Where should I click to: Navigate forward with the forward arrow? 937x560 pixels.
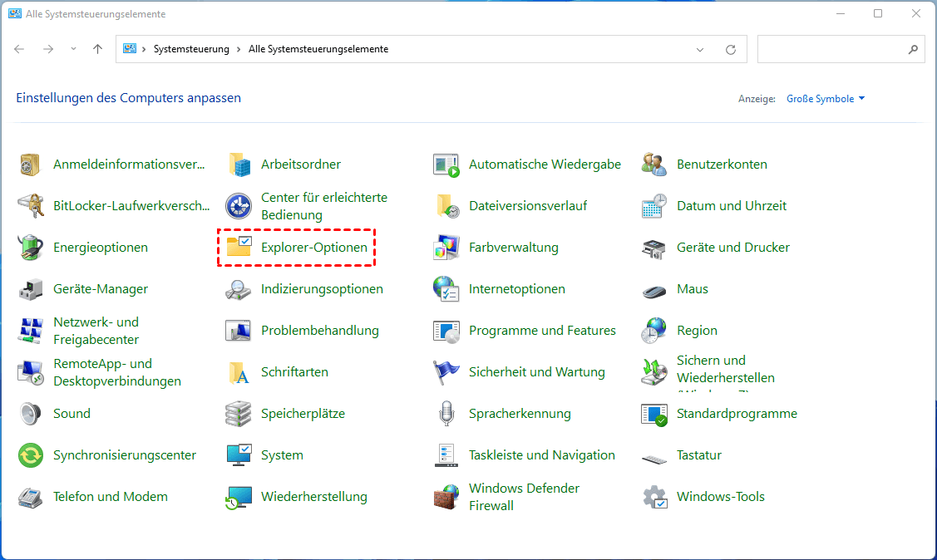[x=48, y=49]
